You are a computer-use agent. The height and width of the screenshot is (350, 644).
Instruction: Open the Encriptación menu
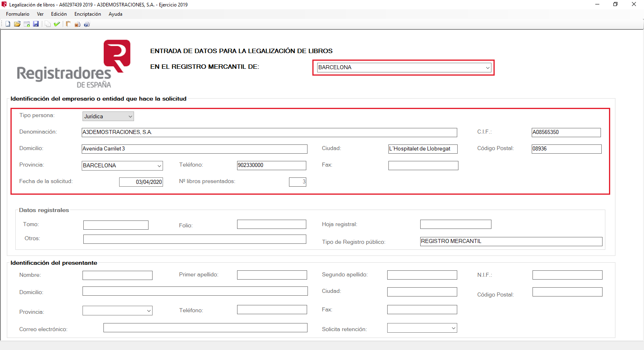[x=88, y=14]
